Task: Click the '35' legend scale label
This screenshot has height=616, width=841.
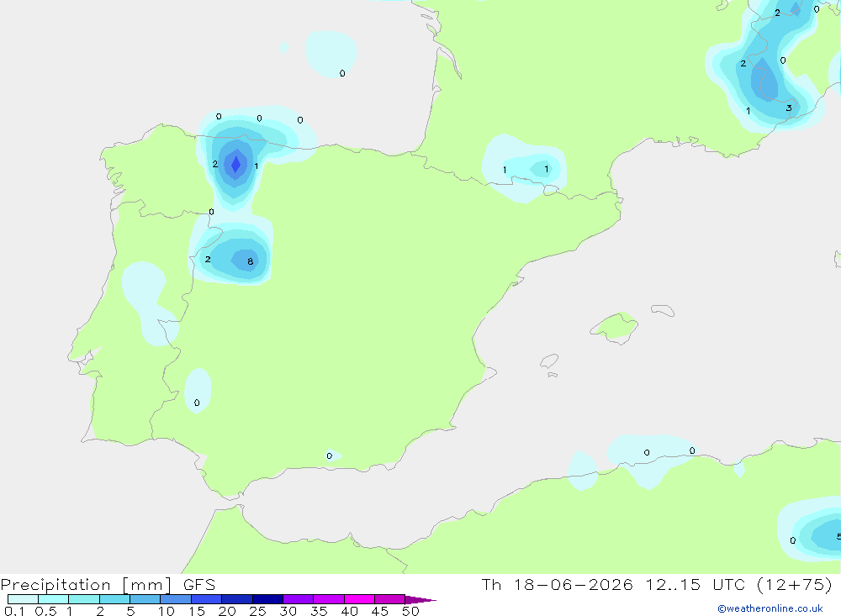Action: click(x=319, y=611)
